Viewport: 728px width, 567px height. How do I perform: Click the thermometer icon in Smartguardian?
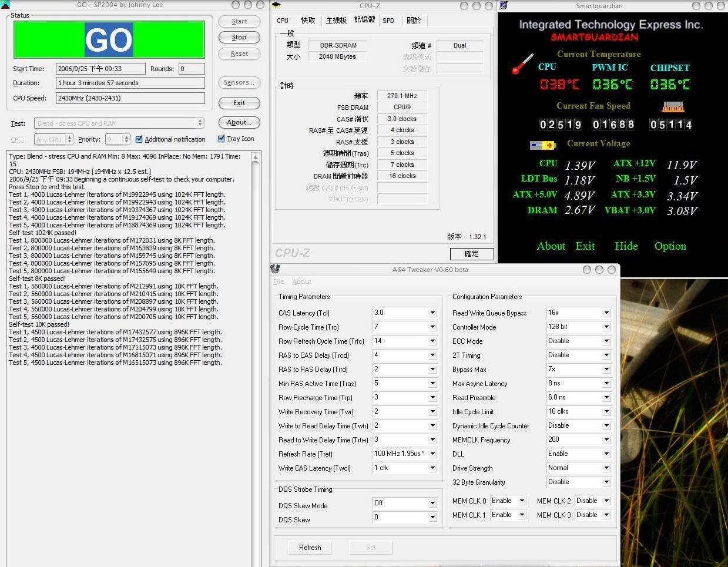(522, 64)
